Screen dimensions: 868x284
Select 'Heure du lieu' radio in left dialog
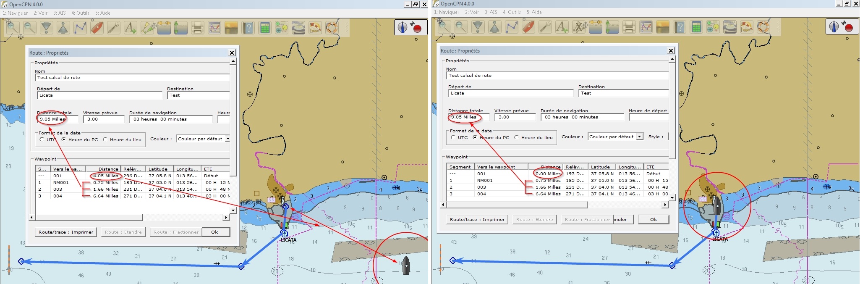coord(105,139)
